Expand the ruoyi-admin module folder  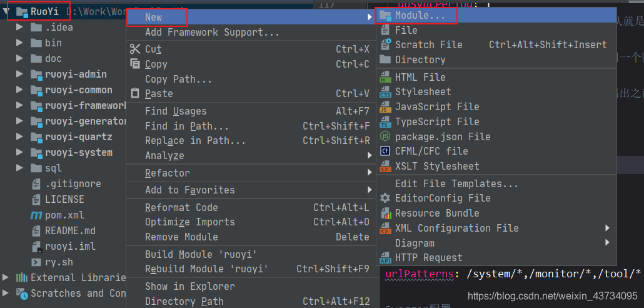click(20, 74)
